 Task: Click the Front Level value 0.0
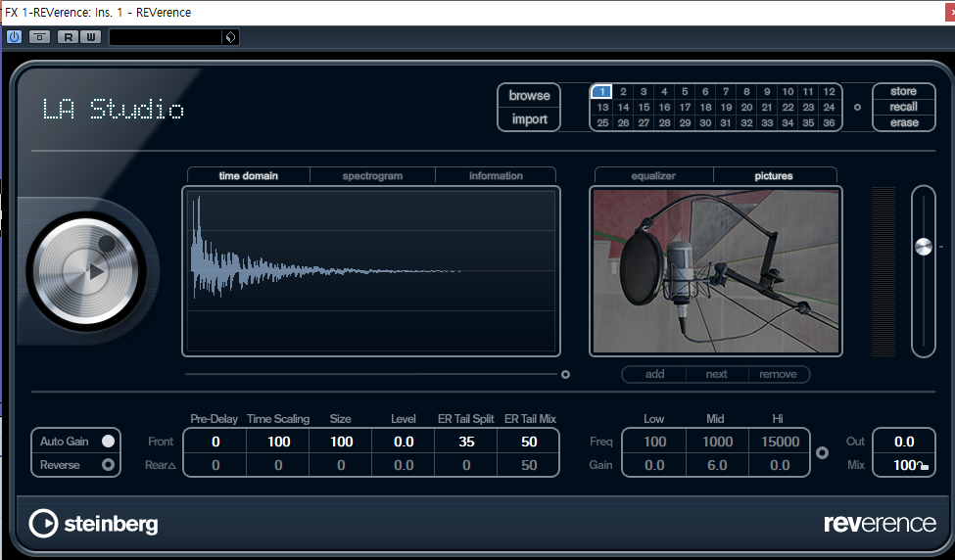pos(404,442)
